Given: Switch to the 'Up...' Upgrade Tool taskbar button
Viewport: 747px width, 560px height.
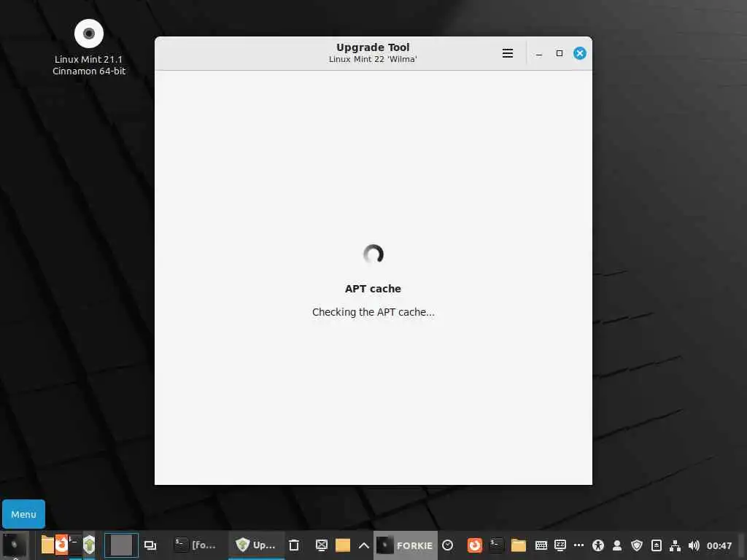Looking at the screenshot, I should pos(256,545).
